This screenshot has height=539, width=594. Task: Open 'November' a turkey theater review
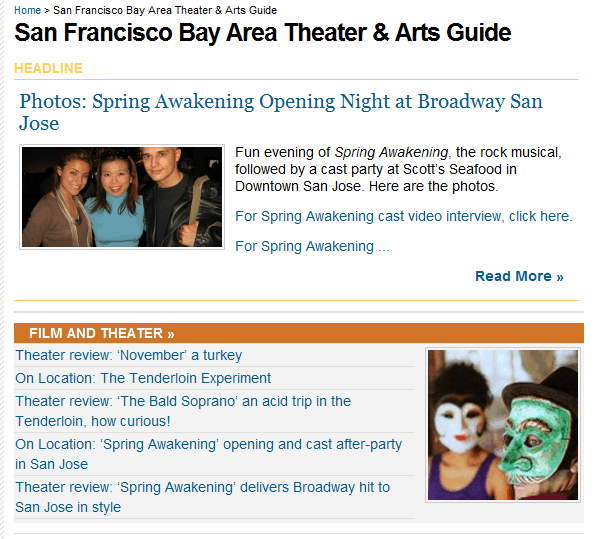click(128, 355)
